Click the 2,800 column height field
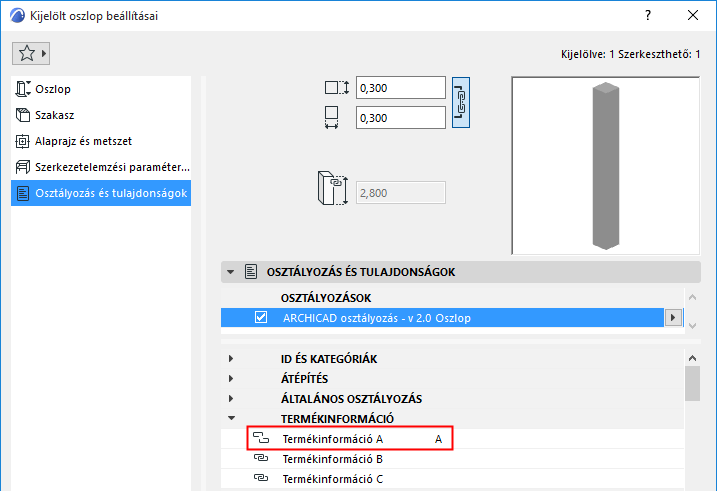The width and height of the screenshot is (717, 491). click(x=401, y=193)
